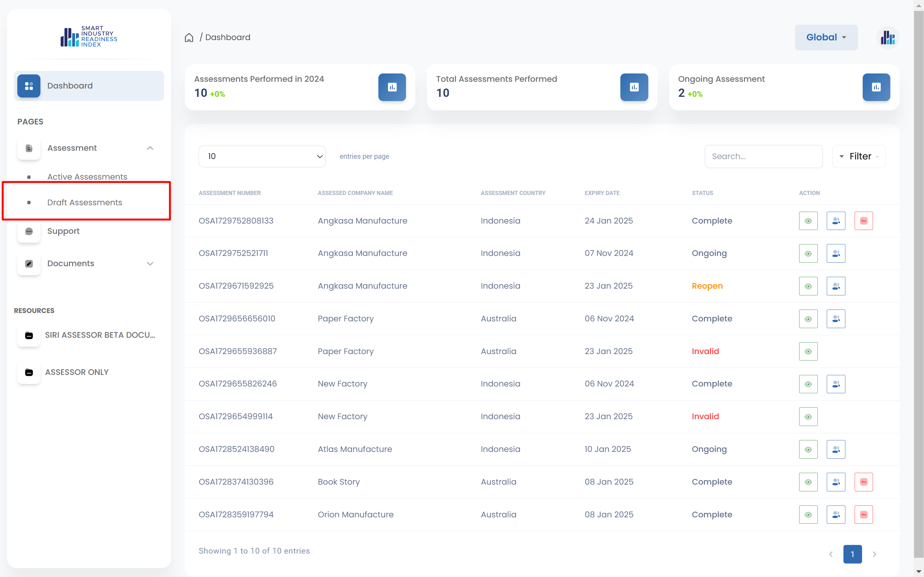Viewport: 924px width, 577px height.
Task: View assessment OSA1729752808133 via eye icon
Action: click(x=808, y=221)
